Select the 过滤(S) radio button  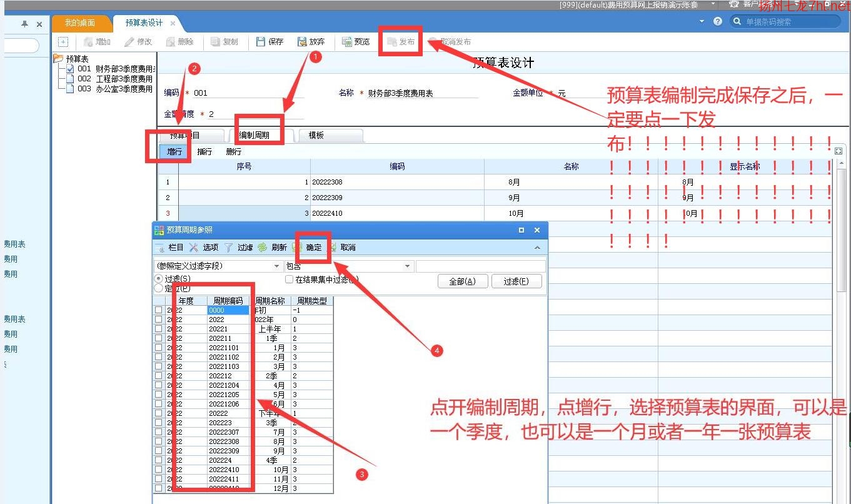tap(158, 278)
